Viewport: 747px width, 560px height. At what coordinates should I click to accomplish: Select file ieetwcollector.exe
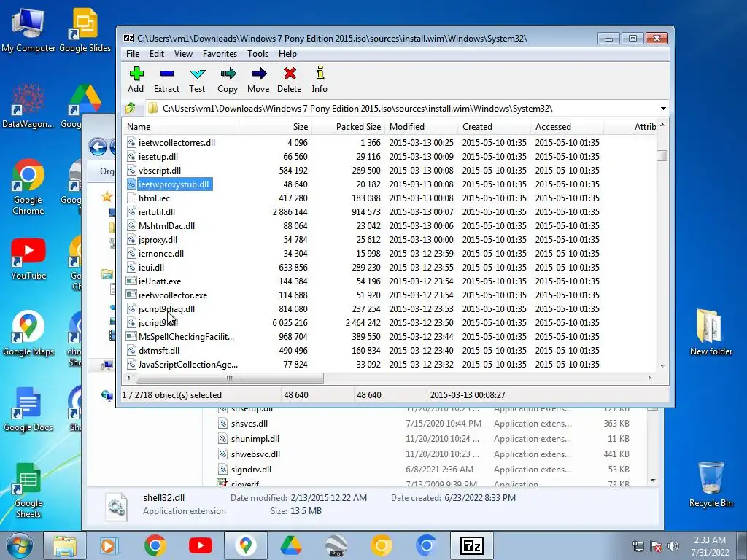click(x=173, y=295)
